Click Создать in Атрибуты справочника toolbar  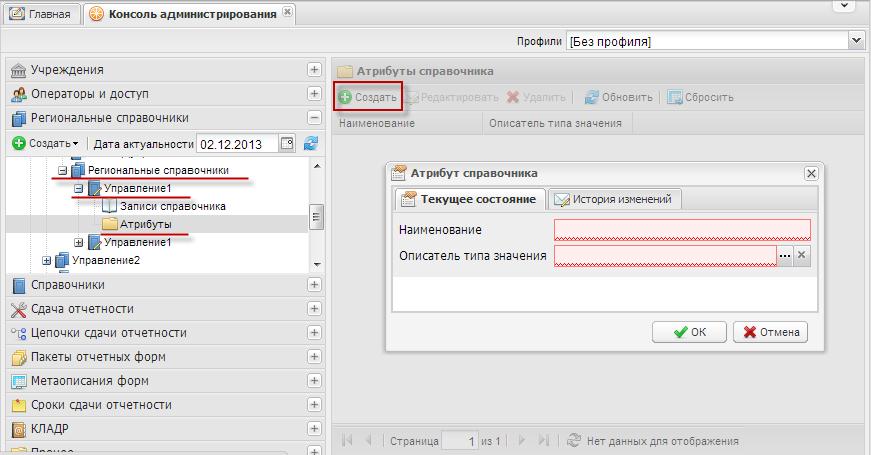point(368,97)
